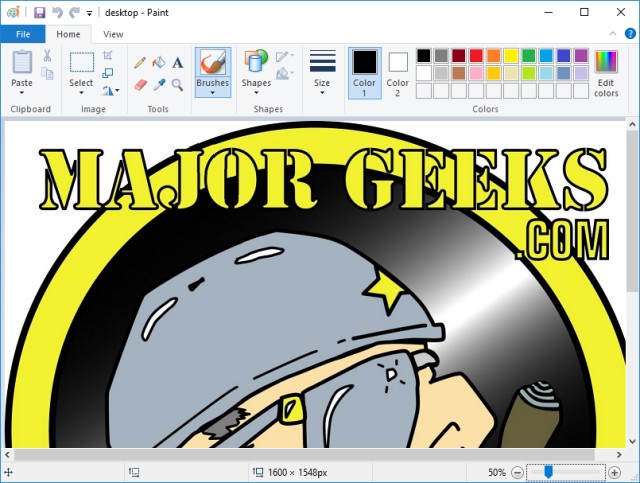Expand the Size dropdown arrow
This screenshot has width=640, height=483.
(x=322, y=93)
